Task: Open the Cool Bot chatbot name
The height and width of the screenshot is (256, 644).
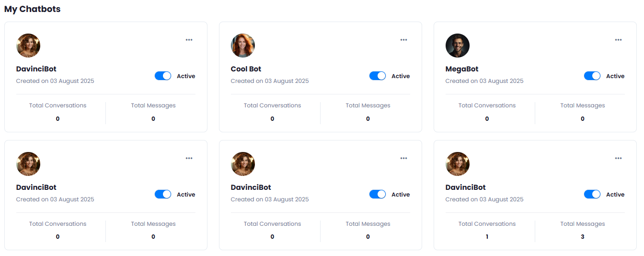Action: coord(246,69)
